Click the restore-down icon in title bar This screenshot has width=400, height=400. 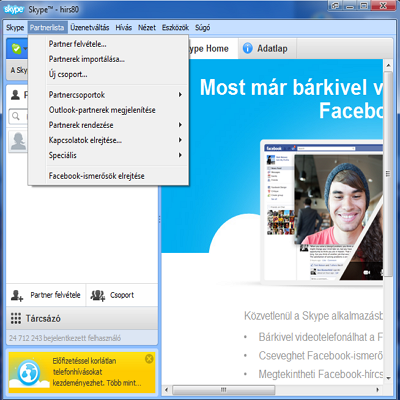coord(336,6)
